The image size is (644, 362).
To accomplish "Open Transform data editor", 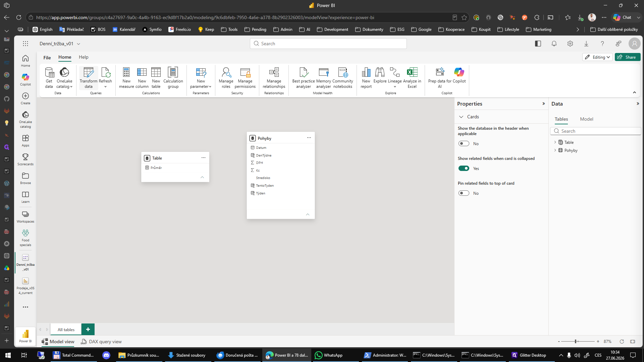I will point(89,77).
